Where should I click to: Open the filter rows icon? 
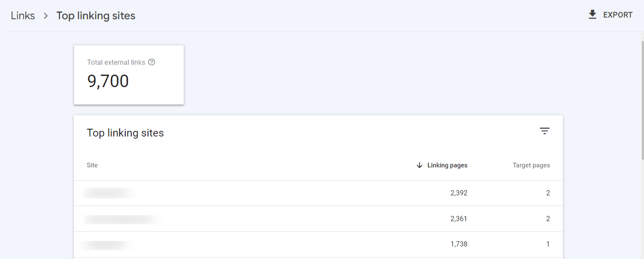pos(544,131)
